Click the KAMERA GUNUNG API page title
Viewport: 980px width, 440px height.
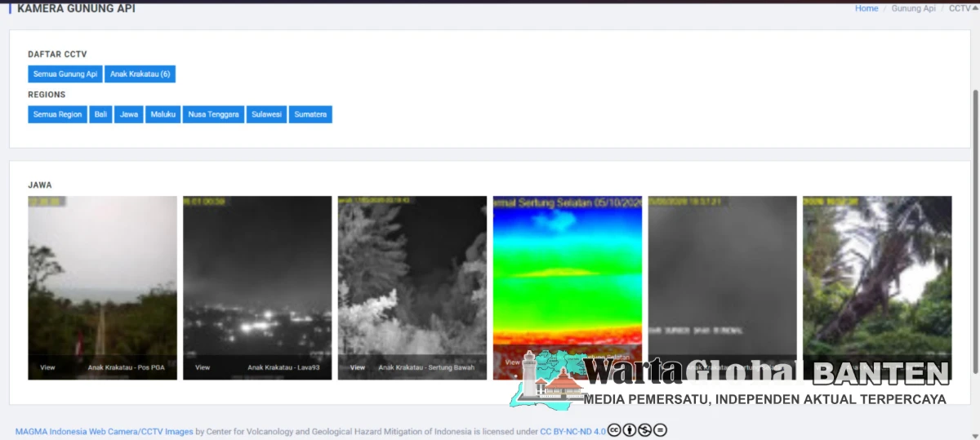[x=76, y=8]
